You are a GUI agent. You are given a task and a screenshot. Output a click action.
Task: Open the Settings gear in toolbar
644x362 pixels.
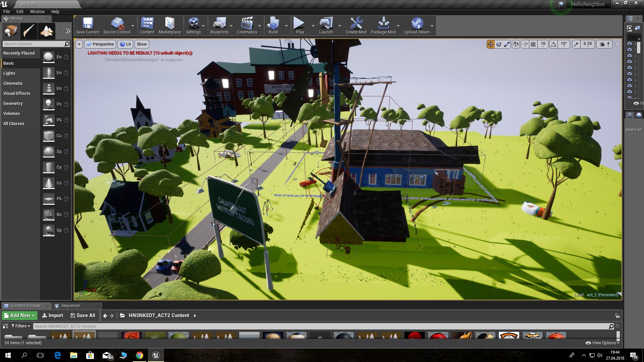point(194,25)
